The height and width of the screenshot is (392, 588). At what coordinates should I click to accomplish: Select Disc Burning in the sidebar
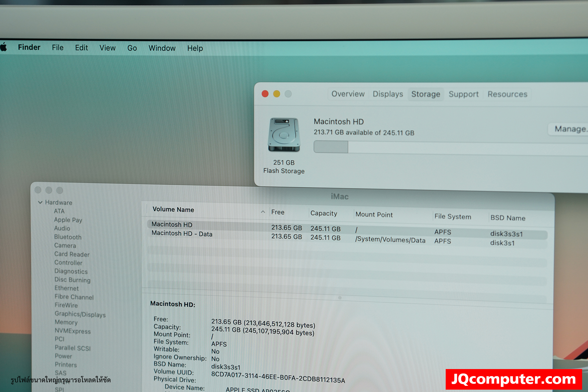click(72, 280)
